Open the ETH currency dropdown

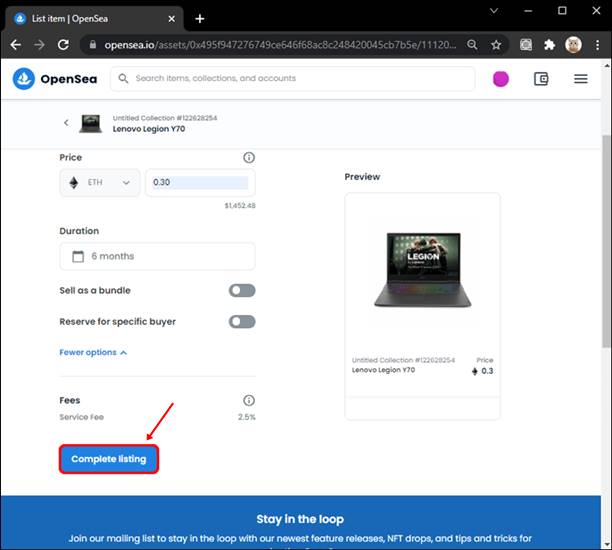(x=100, y=183)
